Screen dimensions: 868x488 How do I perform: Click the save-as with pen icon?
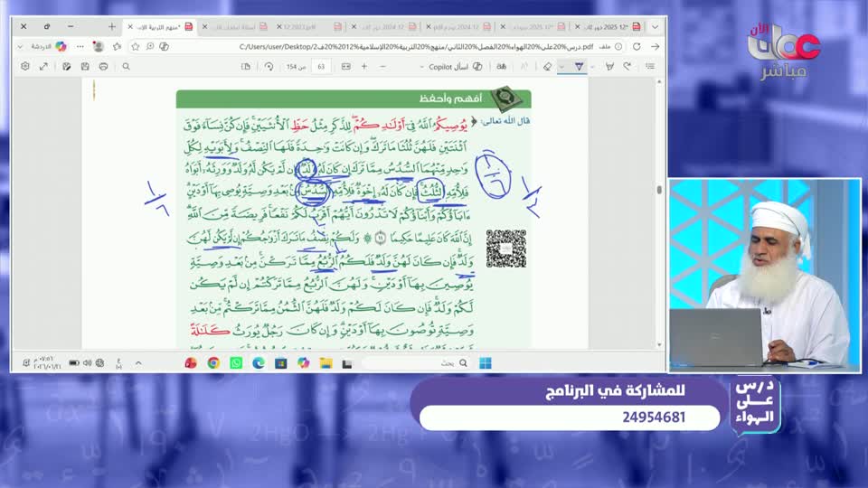(66, 66)
